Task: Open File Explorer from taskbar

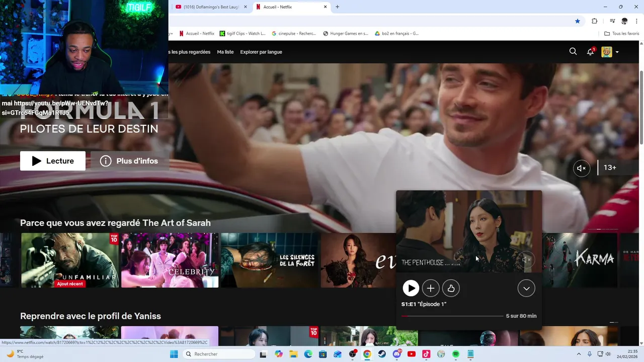Action: pyautogui.click(x=293, y=354)
